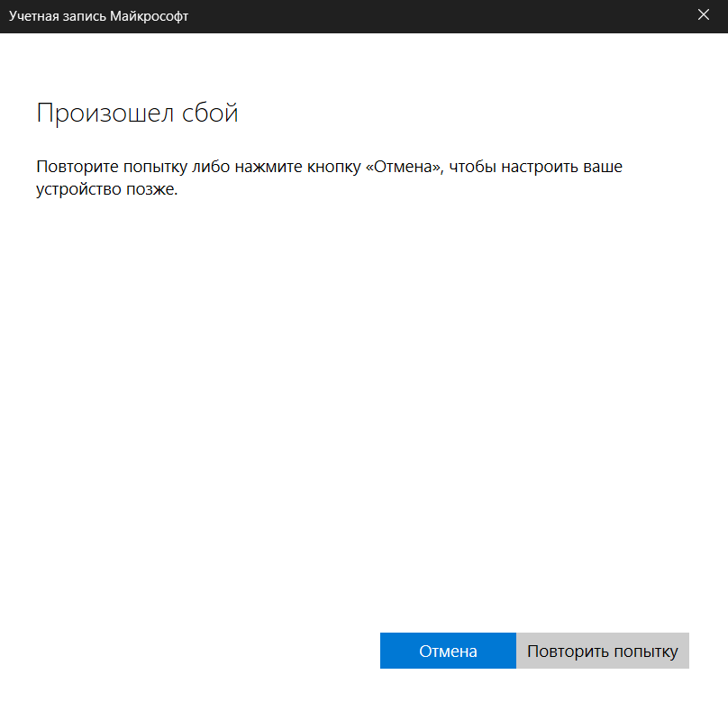The image size is (728, 702).
Task: Click the window title "Учетная запись Майкрософт"
Action: pyautogui.click(x=98, y=16)
